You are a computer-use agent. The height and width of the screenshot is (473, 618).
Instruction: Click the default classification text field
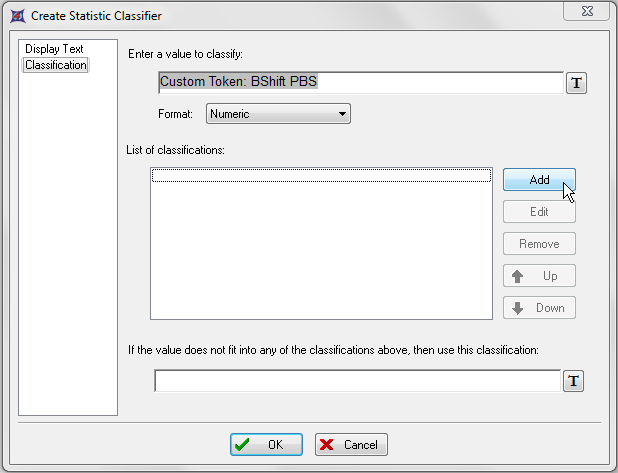click(357, 381)
